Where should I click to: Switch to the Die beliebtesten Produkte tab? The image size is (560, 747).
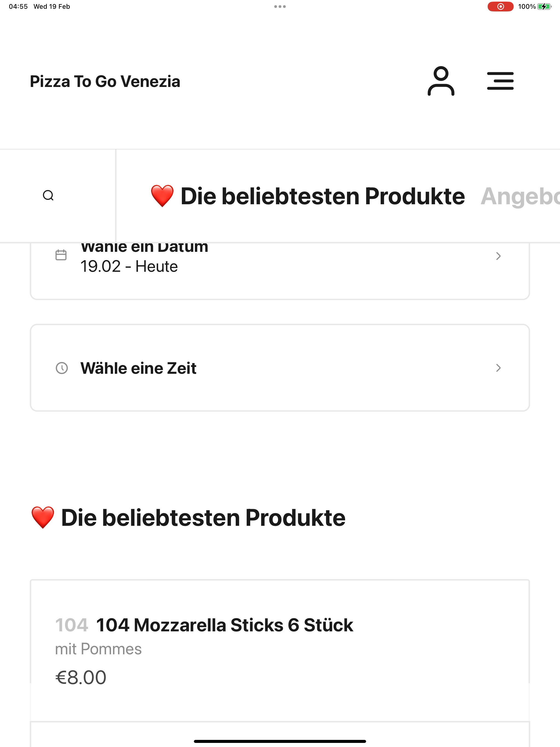point(323,196)
